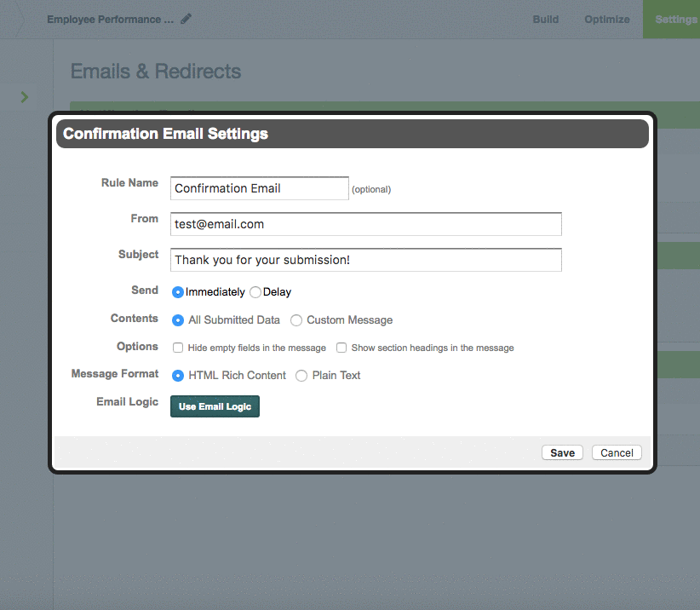
Task: Switch message format to Plain Text
Action: click(x=301, y=375)
